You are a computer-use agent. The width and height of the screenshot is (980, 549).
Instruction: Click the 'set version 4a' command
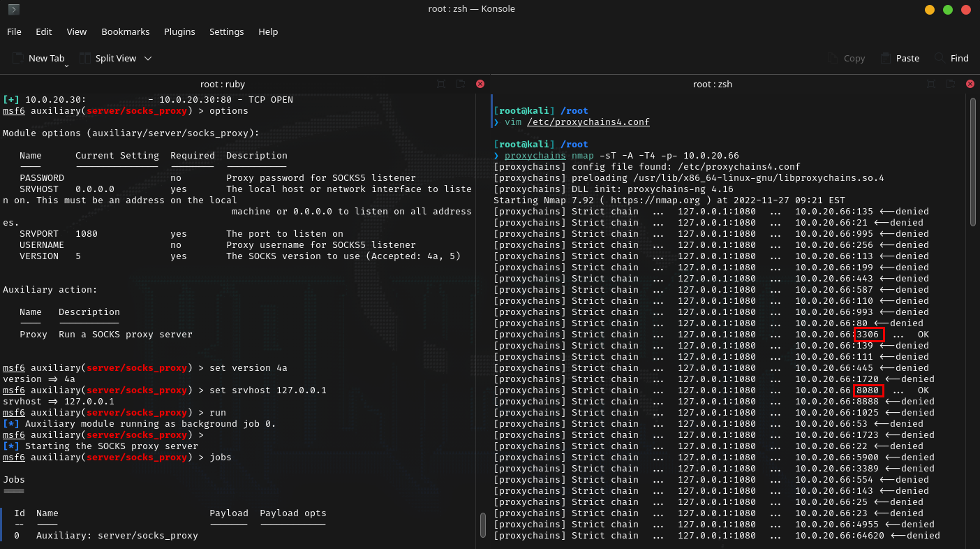coord(248,368)
